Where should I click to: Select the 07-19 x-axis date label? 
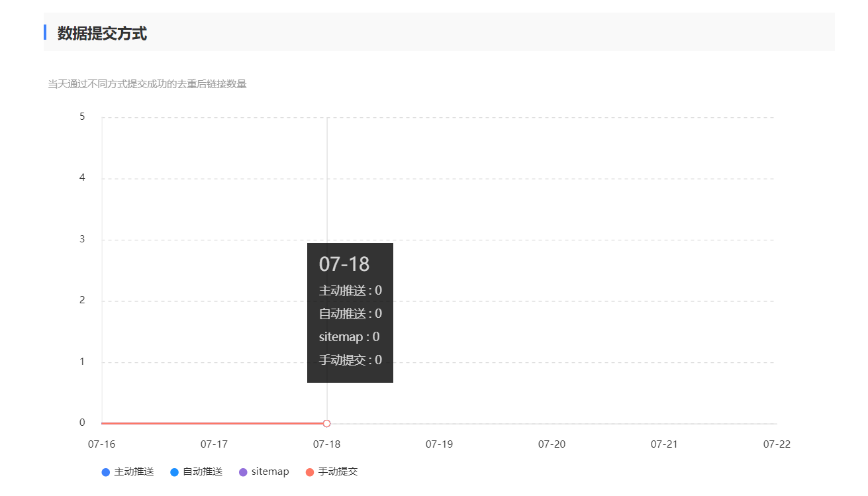pyautogui.click(x=439, y=444)
